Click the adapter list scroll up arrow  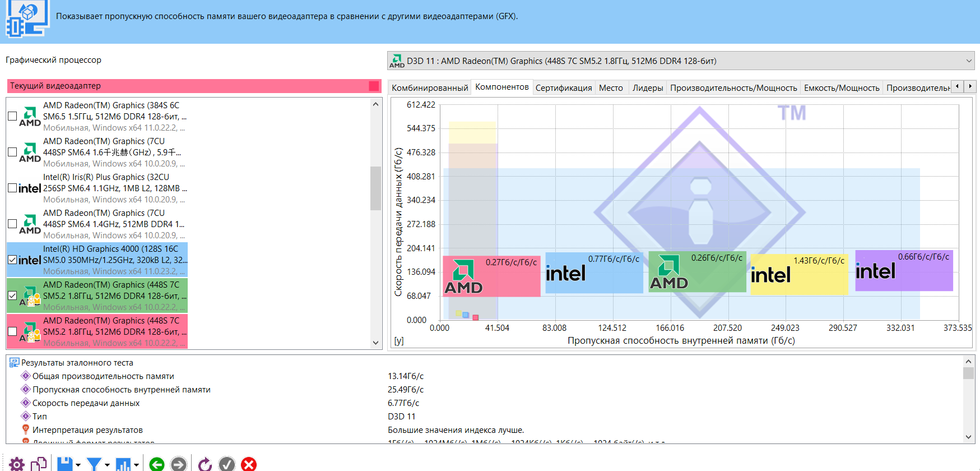375,104
